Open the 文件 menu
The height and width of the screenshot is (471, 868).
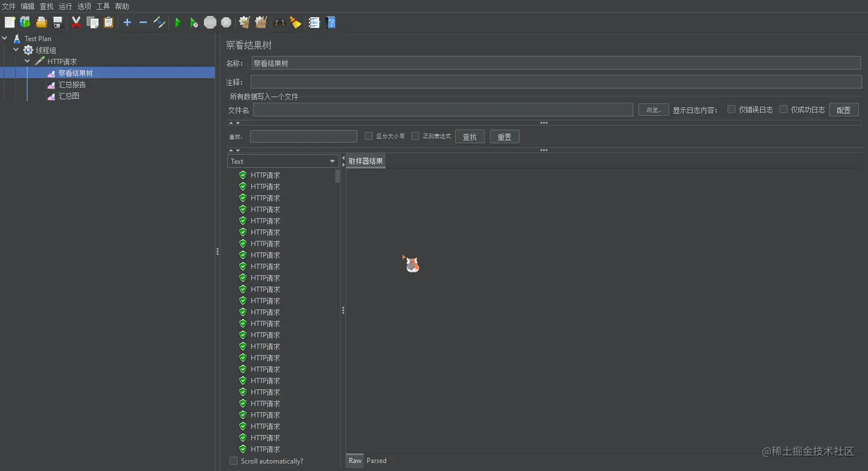(x=9, y=6)
